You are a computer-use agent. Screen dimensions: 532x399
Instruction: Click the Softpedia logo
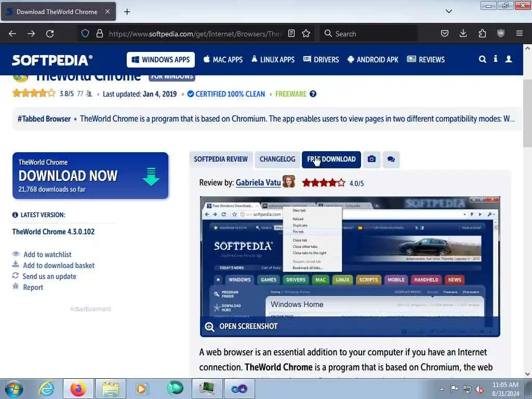52,60
